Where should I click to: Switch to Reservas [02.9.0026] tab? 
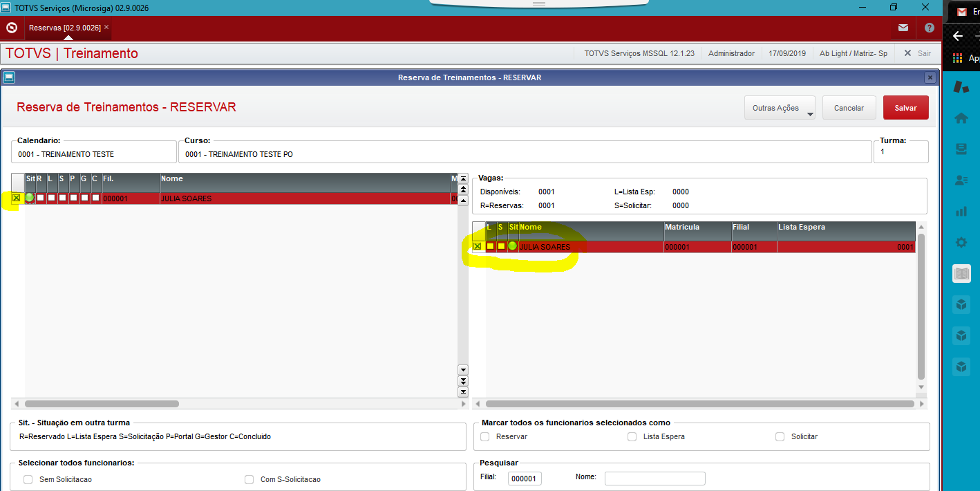(x=65, y=28)
